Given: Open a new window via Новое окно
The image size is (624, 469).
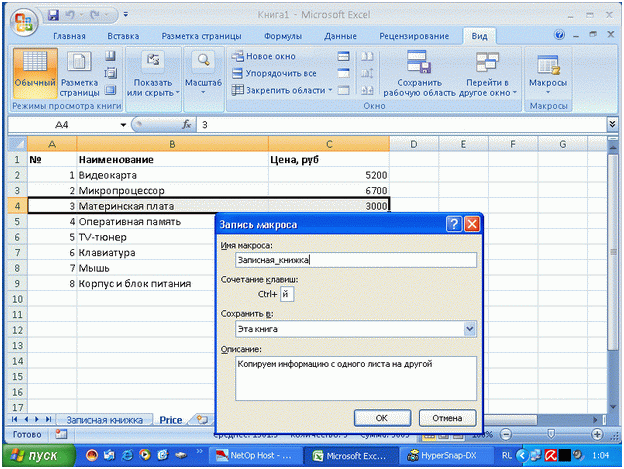Looking at the screenshot, I should pos(263,56).
